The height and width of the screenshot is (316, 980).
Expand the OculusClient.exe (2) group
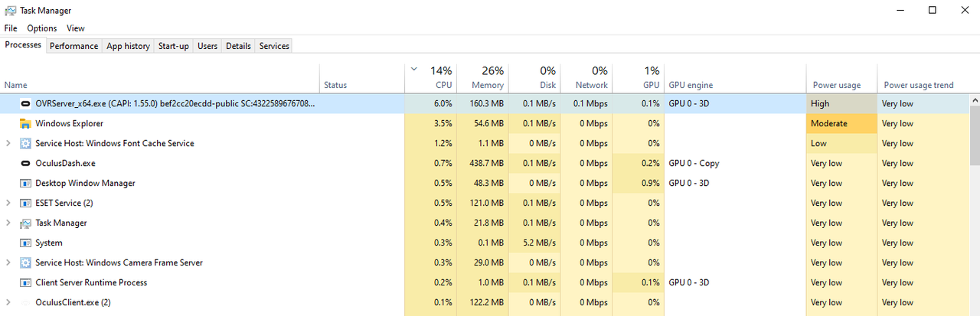(x=8, y=302)
